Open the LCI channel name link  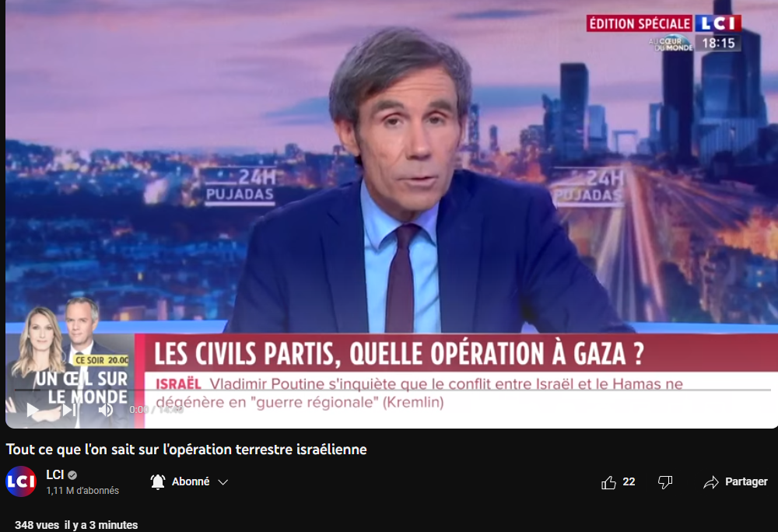pos(55,474)
